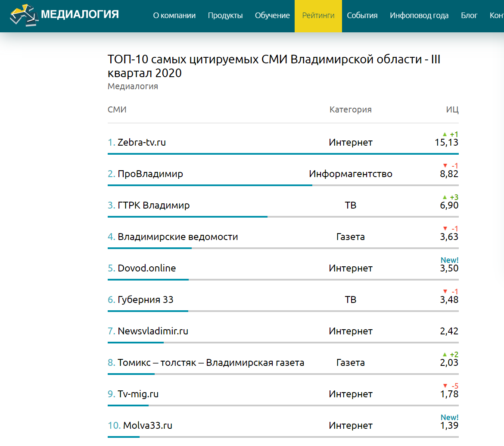Screen dimensions: 504x446
Task: Click the ИЦ value 2,03
Action: pos(449,362)
